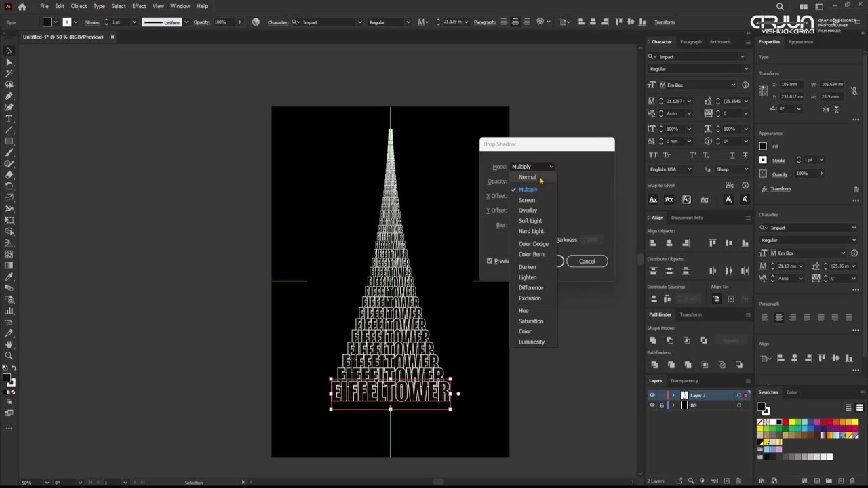Screen dimensions: 868x488
Task: Toggle Preview checkbox in Drop Shadow dialog
Action: [490, 261]
